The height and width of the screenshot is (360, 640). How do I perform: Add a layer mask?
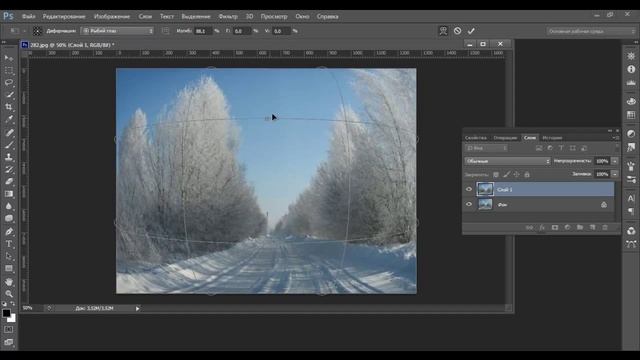click(555, 227)
